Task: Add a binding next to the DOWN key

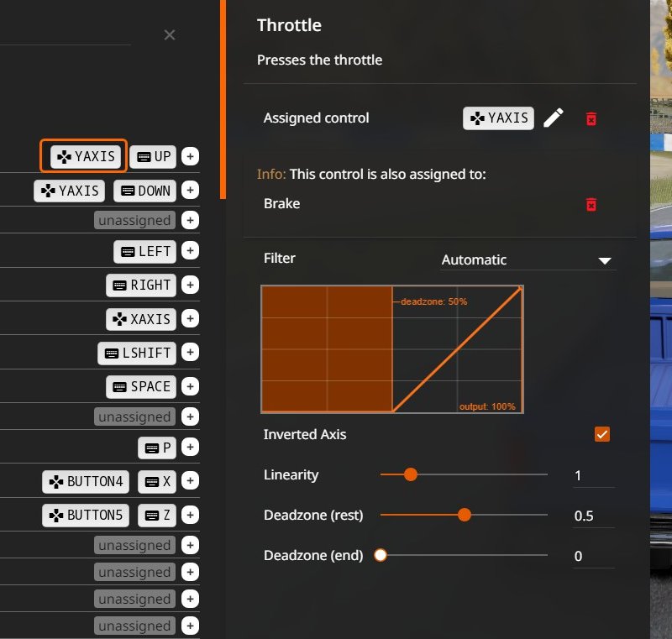Action: [191, 191]
